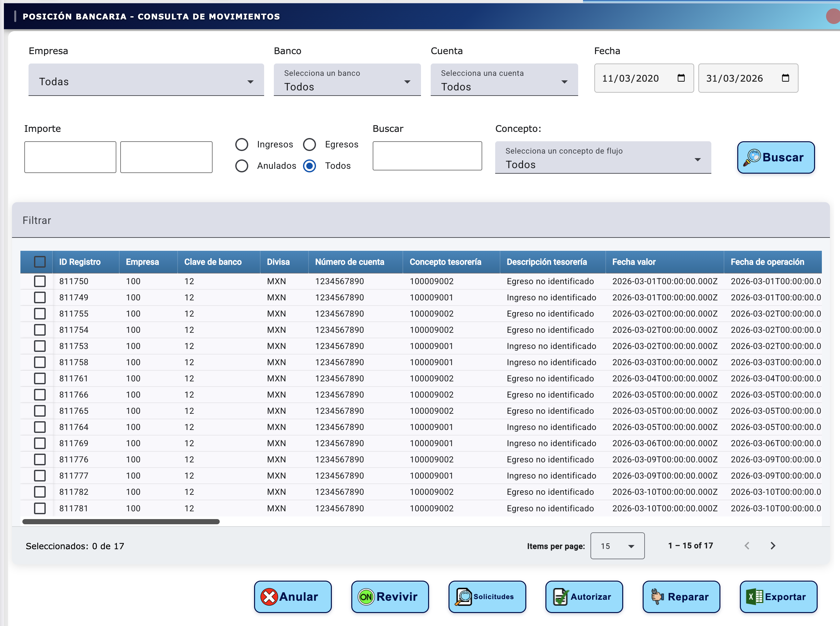The image size is (840, 626).
Task: Select the Ingresos radio button
Action: point(242,145)
